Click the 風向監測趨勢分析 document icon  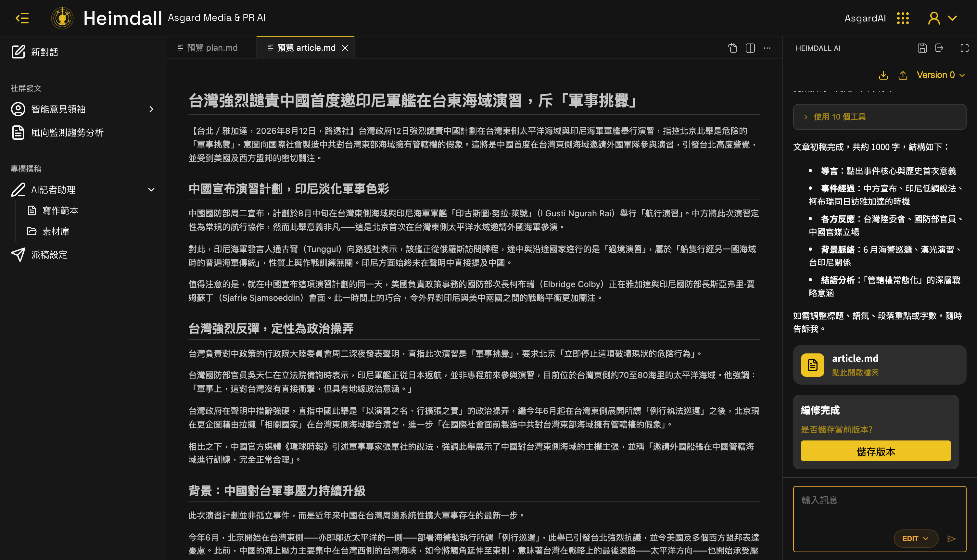pos(18,133)
